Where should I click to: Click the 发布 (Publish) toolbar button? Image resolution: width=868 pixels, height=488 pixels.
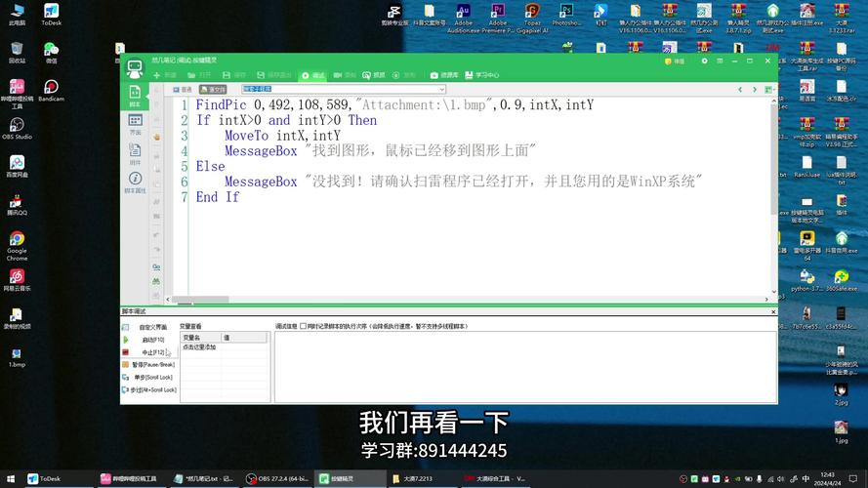coord(403,75)
